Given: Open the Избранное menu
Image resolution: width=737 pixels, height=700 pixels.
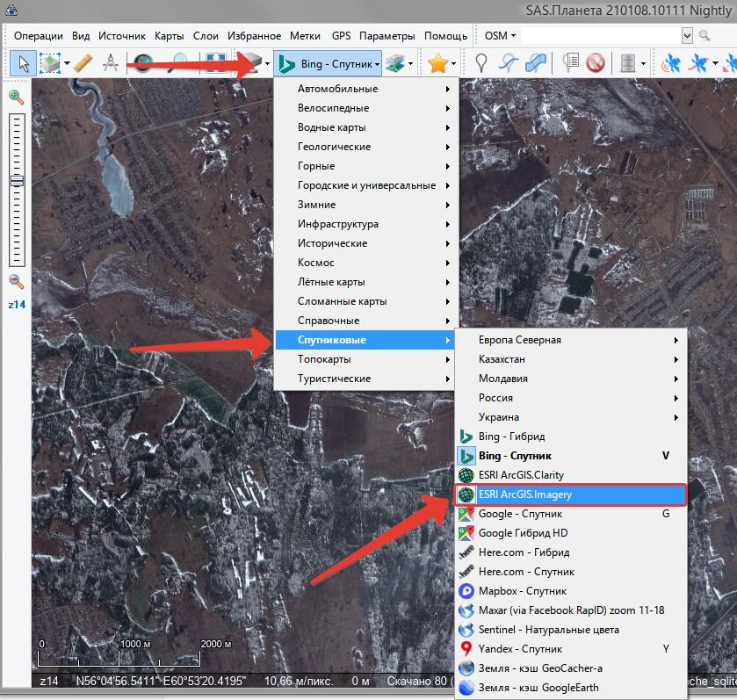Looking at the screenshot, I should click(254, 36).
